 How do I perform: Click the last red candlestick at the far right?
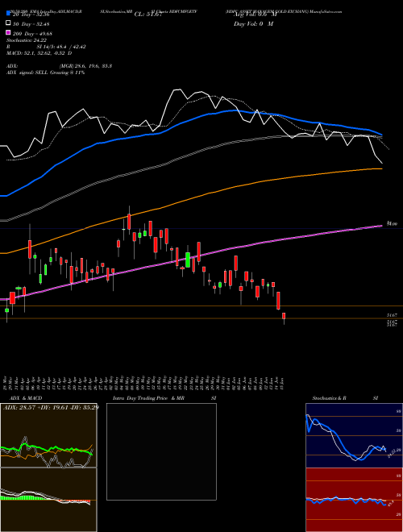(x=284, y=316)
